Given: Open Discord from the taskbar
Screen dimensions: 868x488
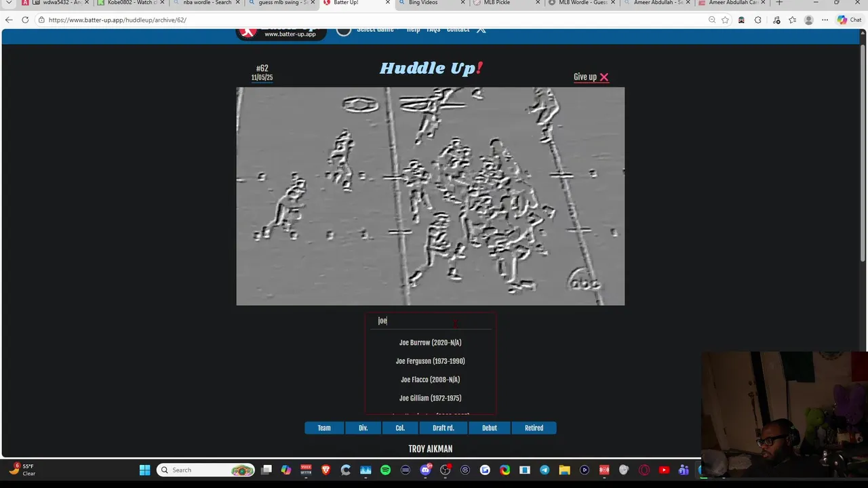Looking at the screenshot, I should pos(425,470).
